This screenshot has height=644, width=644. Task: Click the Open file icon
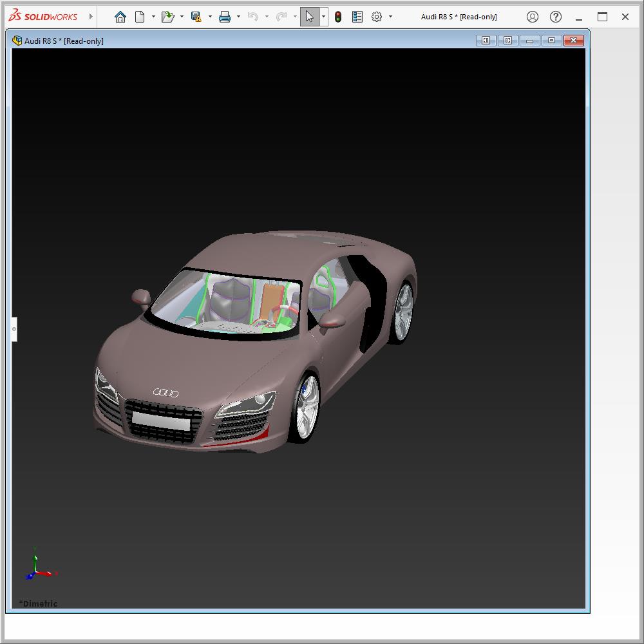pyautogui.click(x=167, y=17)
